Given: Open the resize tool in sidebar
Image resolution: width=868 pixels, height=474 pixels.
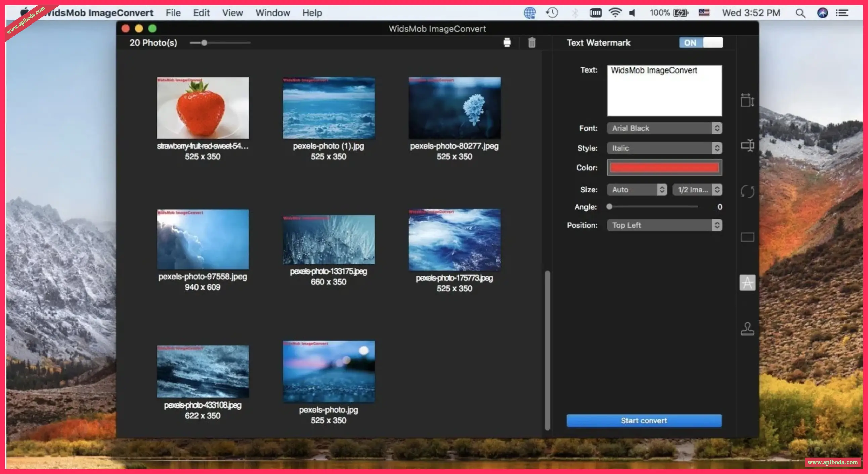Looking at the screenshot, I should pos(747,100).
